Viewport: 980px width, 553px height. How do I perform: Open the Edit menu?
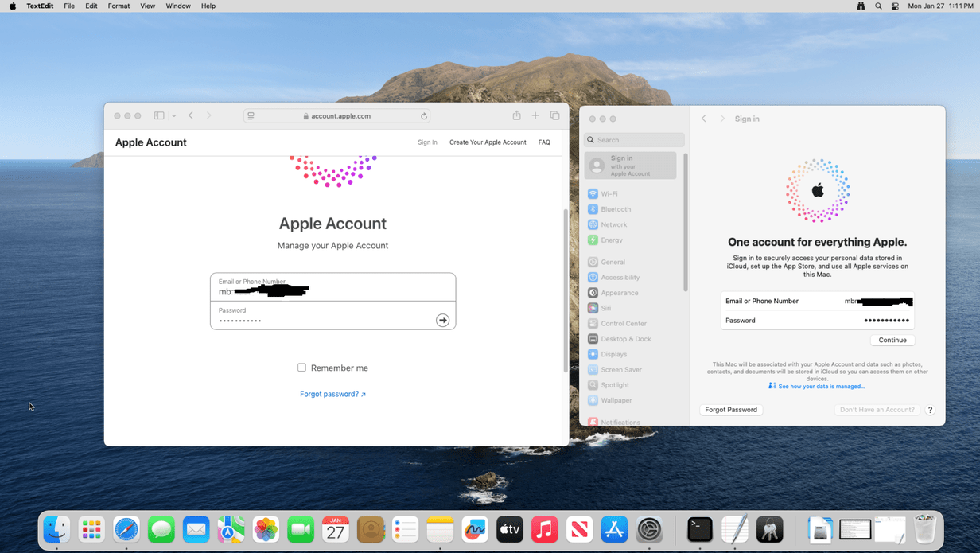(x=91, y=6)
